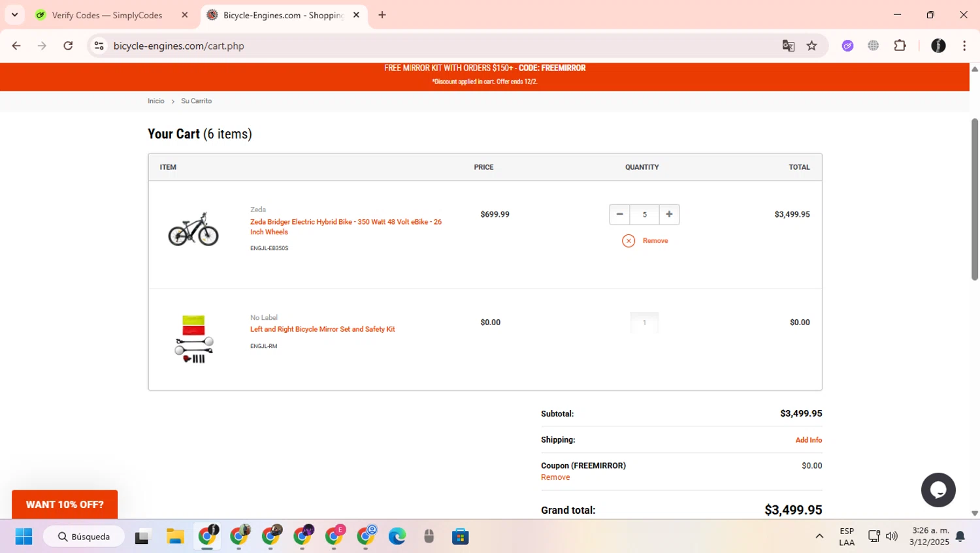Click the Windows taskbar search box
Screen dimensions: 980x553
84,537
